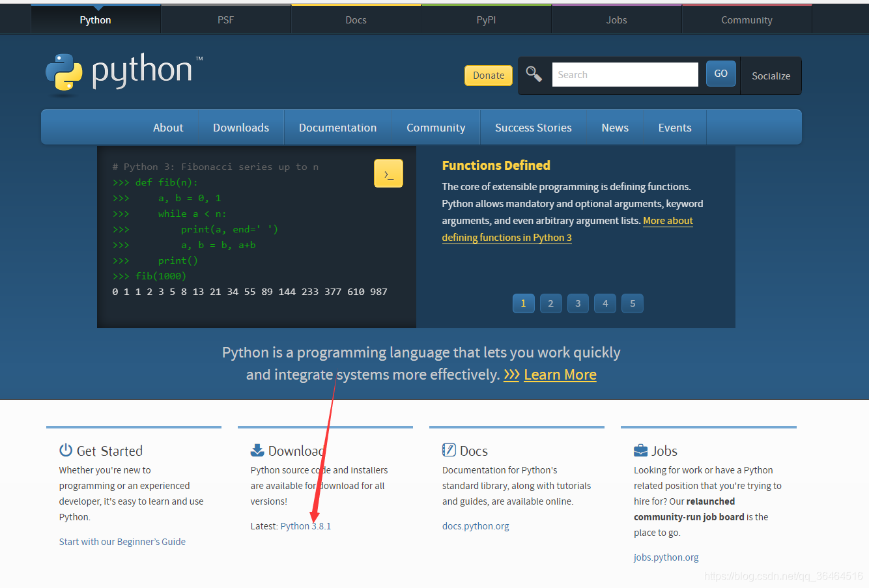
Task: Click the triple chevron before Learn More
Action: (x=511, y=375)
